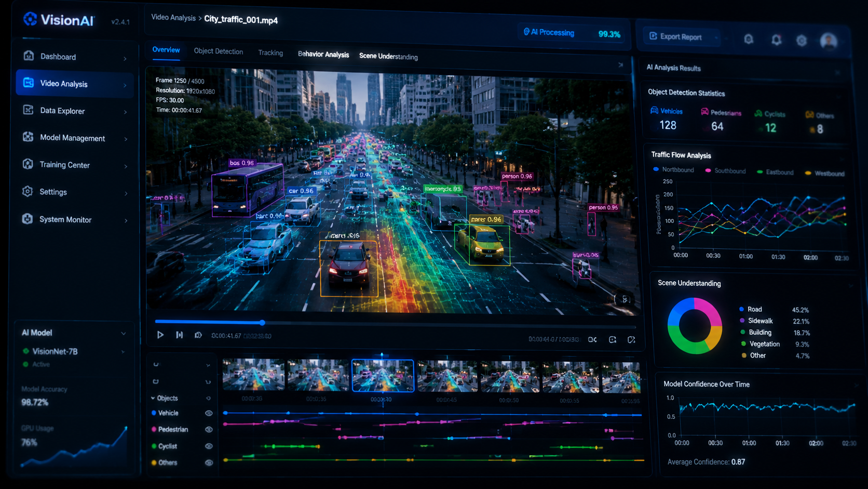This screenshot has height=489, width=868.
Task: Click the playhead marker above thumbnails
Action: (x=382, y=355)
